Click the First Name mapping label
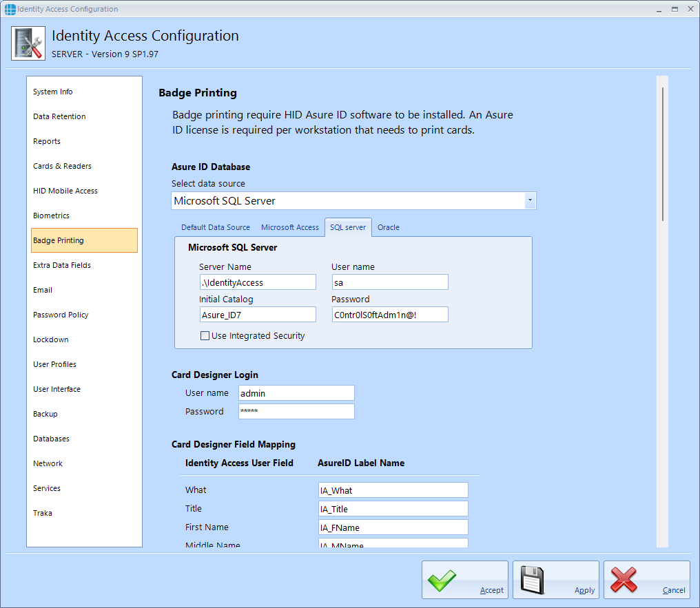This screenshot has height=608, width=700. pos(207,527)
